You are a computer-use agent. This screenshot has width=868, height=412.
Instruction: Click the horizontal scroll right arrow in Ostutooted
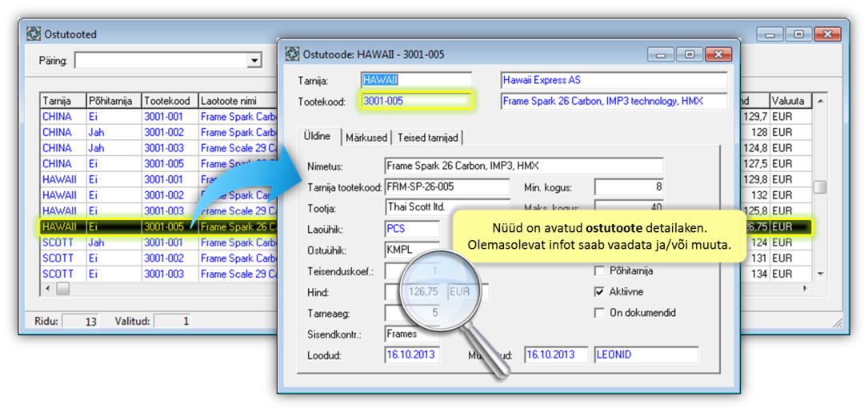(x=806, y=289)
